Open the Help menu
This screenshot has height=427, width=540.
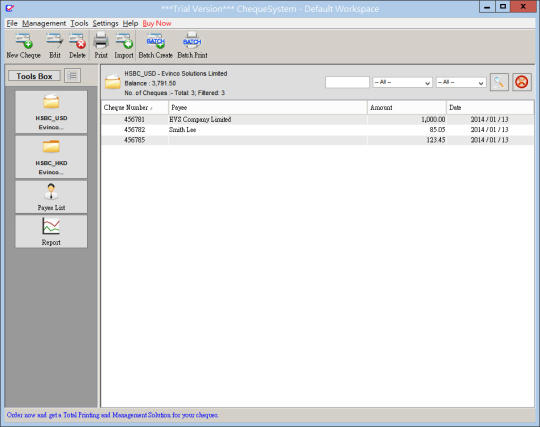coord(130,23)
